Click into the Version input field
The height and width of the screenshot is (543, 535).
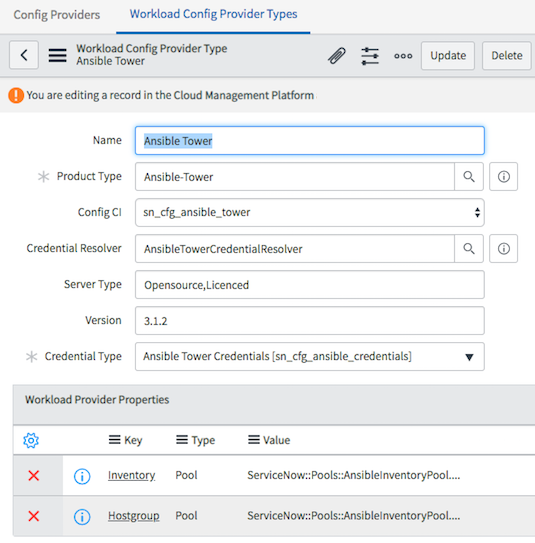310,321
